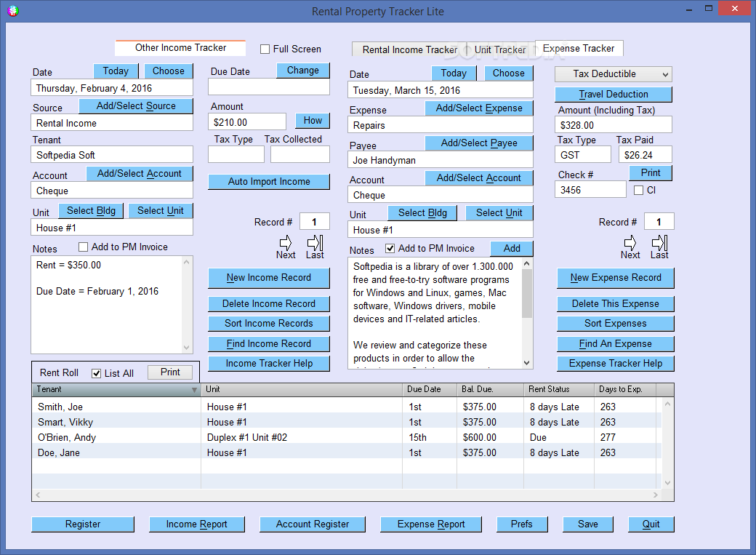Open Expense Report
Image resolution: width=756 pixels, height=555 pixels.
431,524
